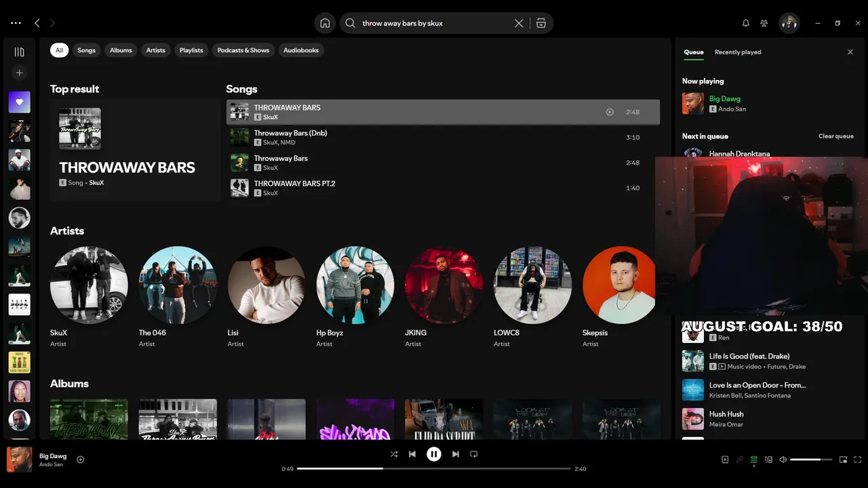
Task: Open the user profile avatar menu
Action: coord(789,23)
